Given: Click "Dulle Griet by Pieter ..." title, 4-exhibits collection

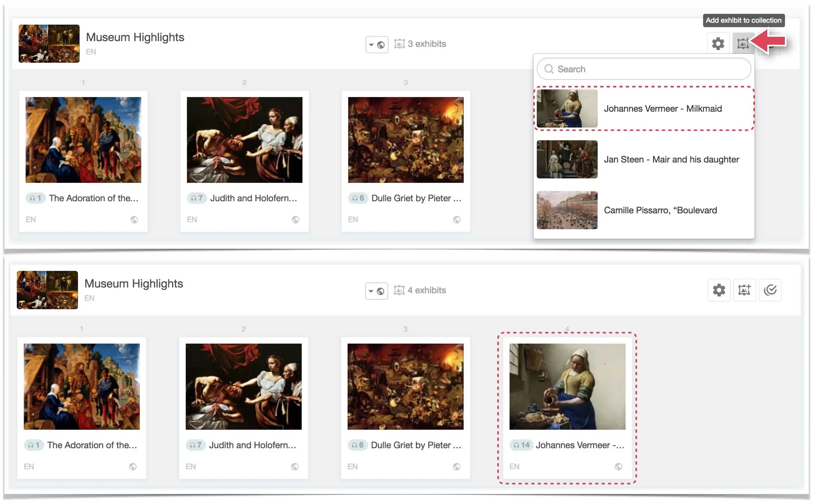Looking at the screenshot, I should 416,445.
